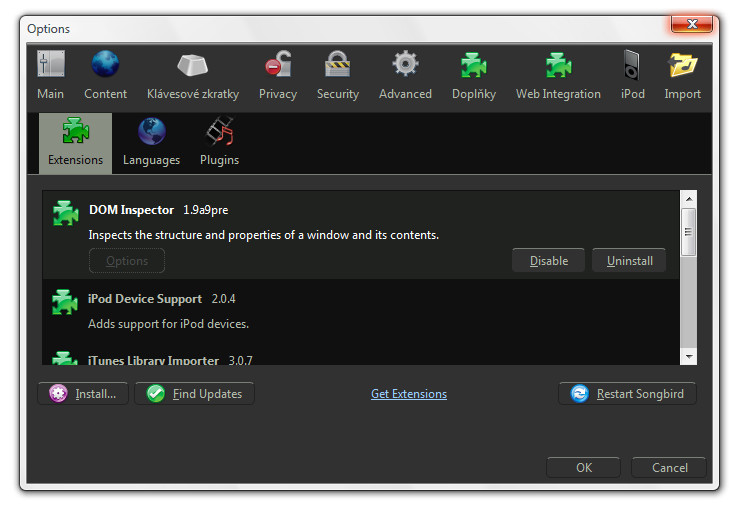Uninstall the DOM Inspector extension
Viewport: 744px width, 507px height.
(629, 261)
